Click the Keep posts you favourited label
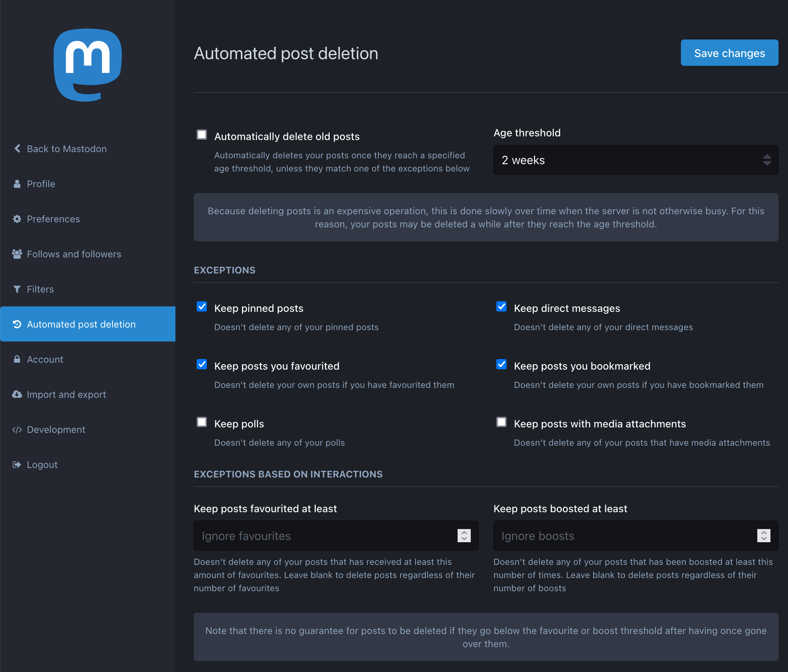Image resolution: width=788 pixels, height=672 pixels. pos(276,366)
